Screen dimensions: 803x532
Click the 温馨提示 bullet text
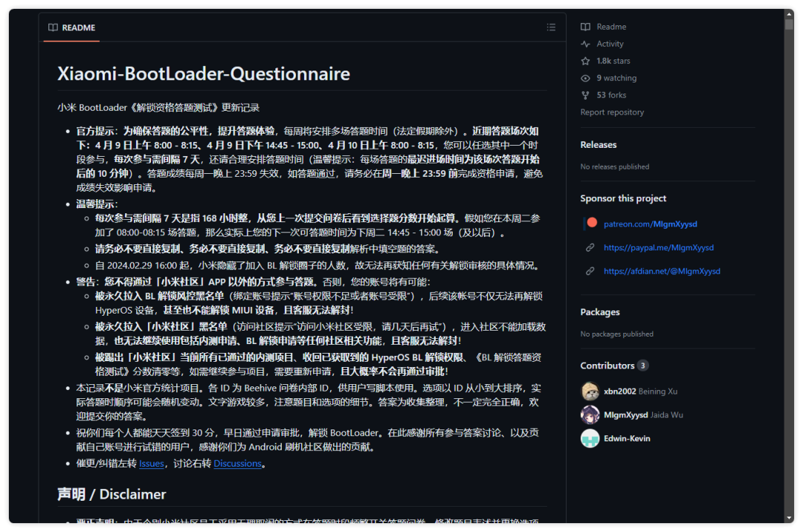pyautogui.click(x=97, y=204)
